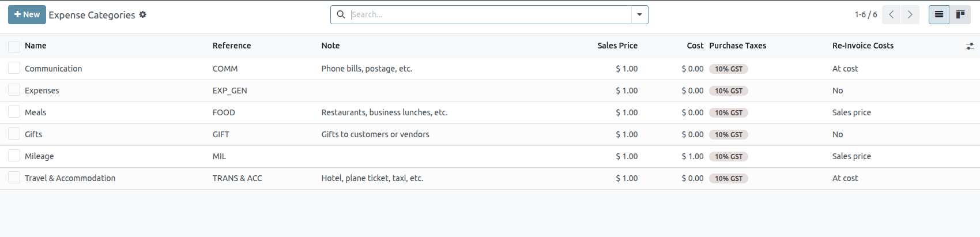The image size is (980, 237).
Task: Tick the Travel & Accommodation checkbox
Action: pyautogui.click(x=14, y=178)
